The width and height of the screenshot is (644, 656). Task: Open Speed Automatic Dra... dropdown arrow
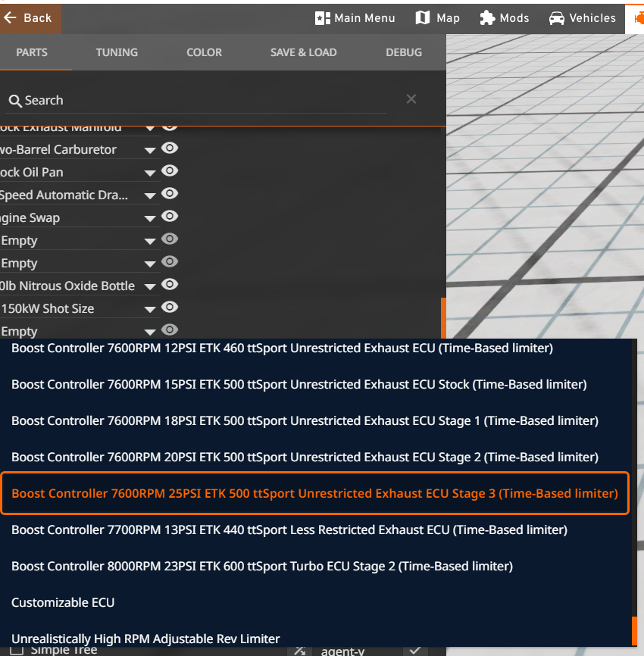point(150,195)
